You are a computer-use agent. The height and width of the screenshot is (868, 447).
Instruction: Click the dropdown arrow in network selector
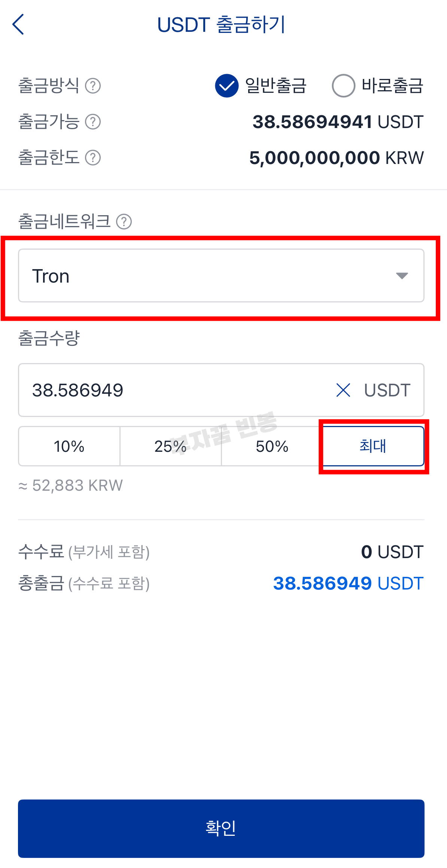click(402, 276)
